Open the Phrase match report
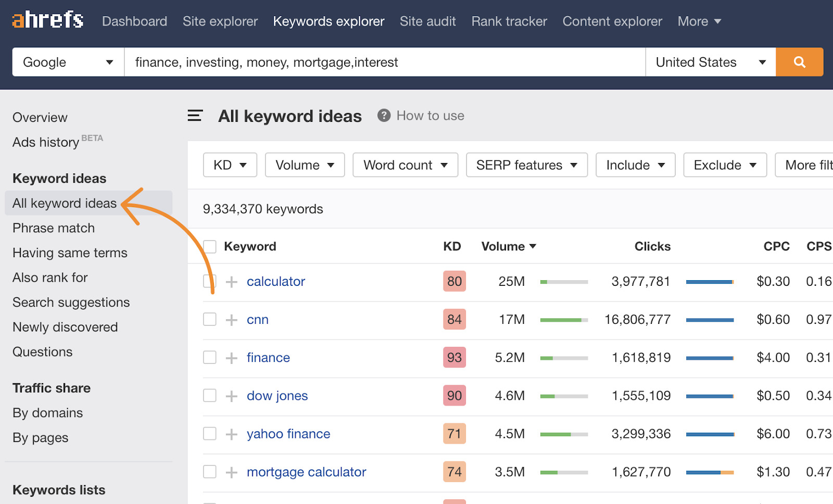 tap(53, 228)
